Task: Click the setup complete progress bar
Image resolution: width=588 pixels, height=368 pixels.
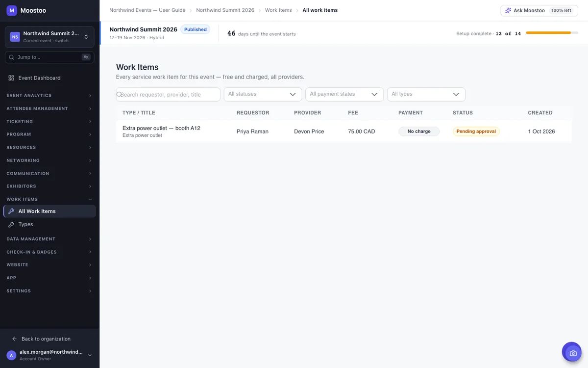Action: 552,33
